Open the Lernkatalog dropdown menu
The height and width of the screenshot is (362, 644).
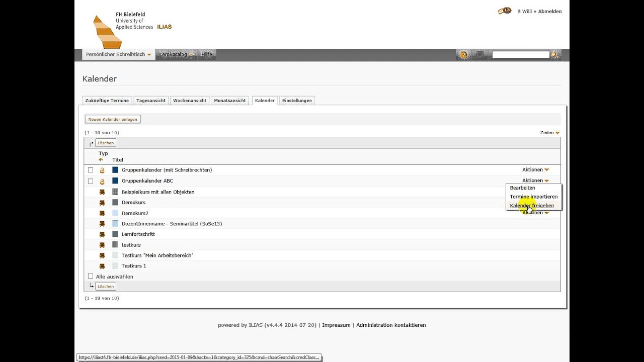click(176, 54)
